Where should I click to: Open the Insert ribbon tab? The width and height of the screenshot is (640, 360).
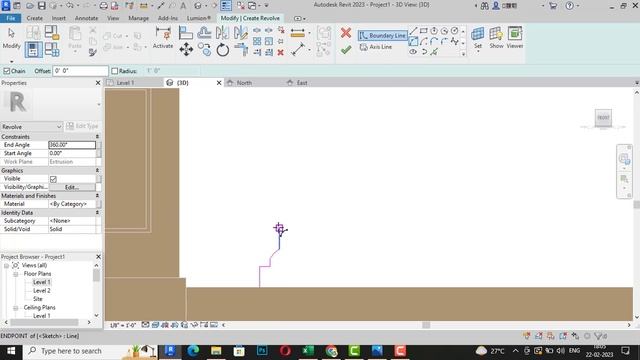(x=58, y=18)
